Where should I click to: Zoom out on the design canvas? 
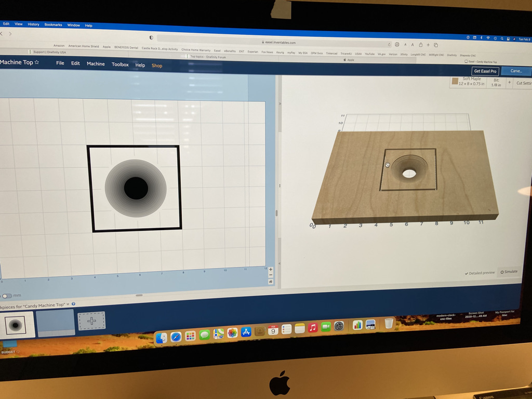click(271, 275)
